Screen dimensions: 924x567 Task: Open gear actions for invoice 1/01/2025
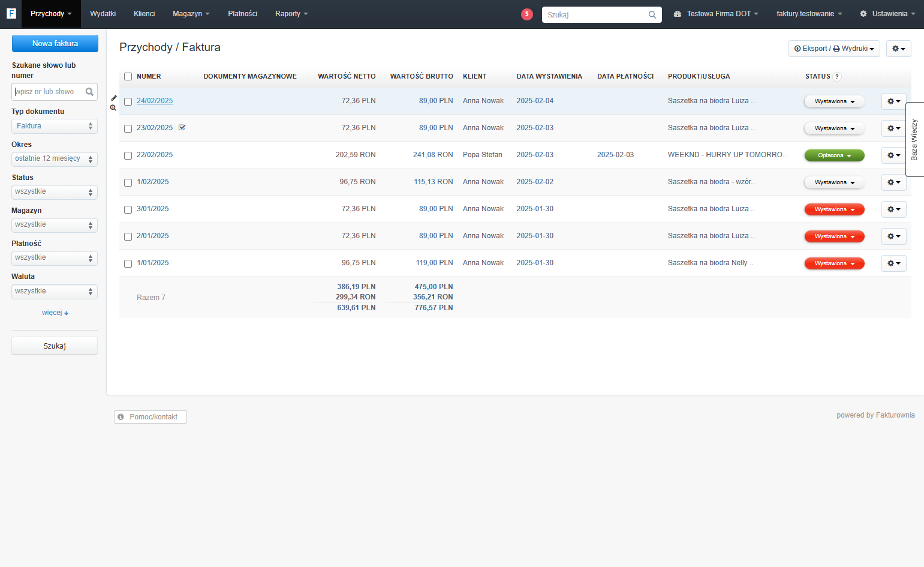[894, 263]
